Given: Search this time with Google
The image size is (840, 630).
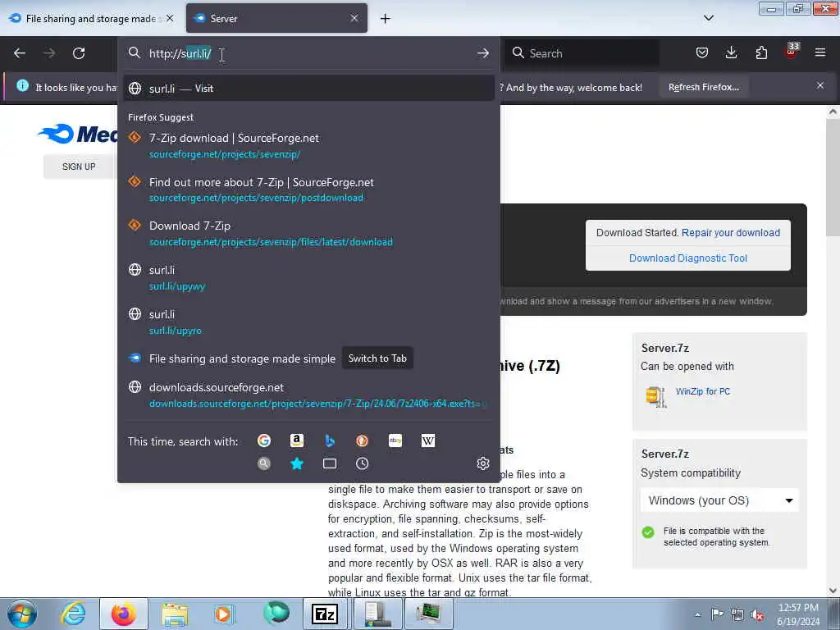Looking at the screenshot, I should coord(263,441).
